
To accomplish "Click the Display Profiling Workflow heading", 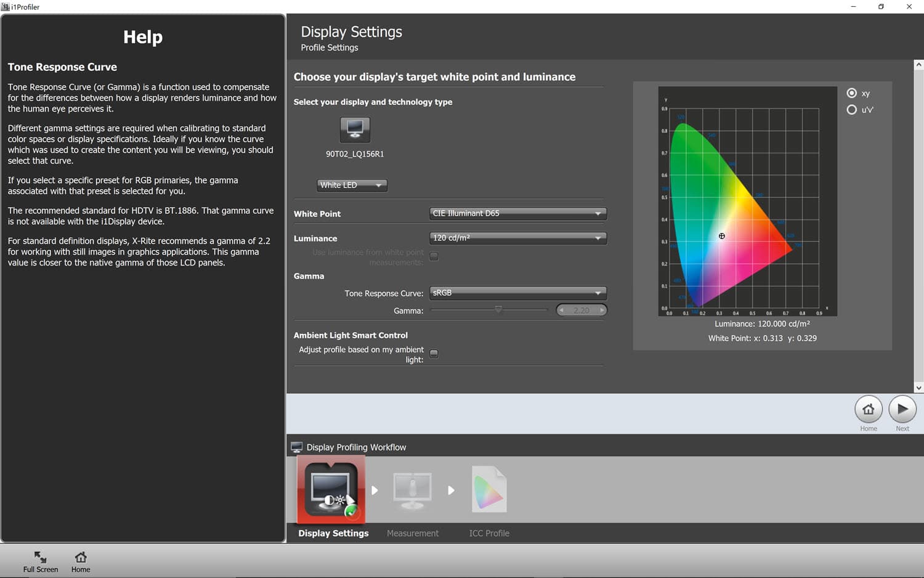I will click(356, 447).
